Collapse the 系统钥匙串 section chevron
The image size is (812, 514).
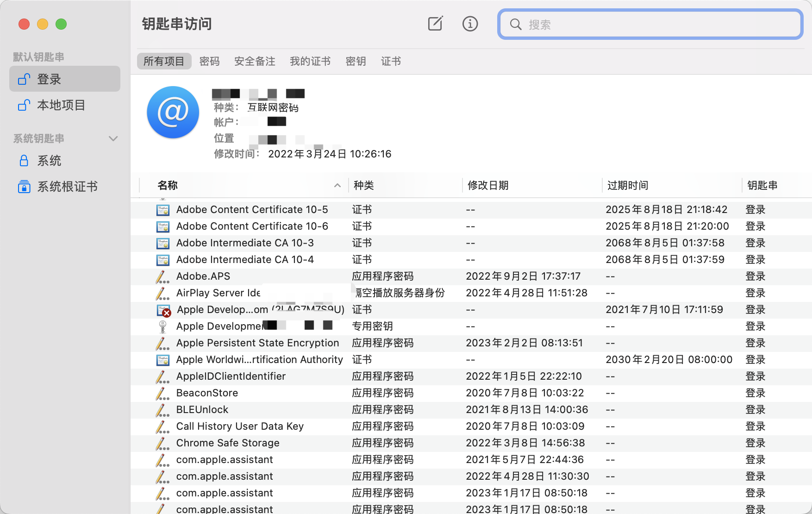pyautogui.click(x=113, y=138)
